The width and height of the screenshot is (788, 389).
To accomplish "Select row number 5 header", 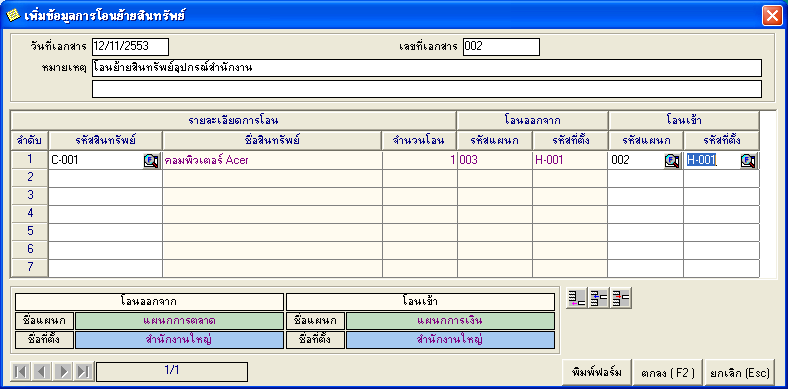I will [x=30, y=232].
